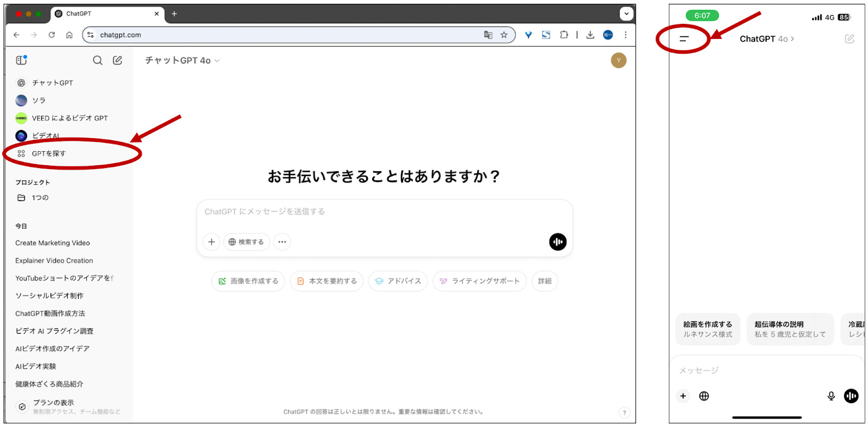Viewport: 868px width, 427px height.
Task: Click the help question mark icon
Action: (624, 412)
